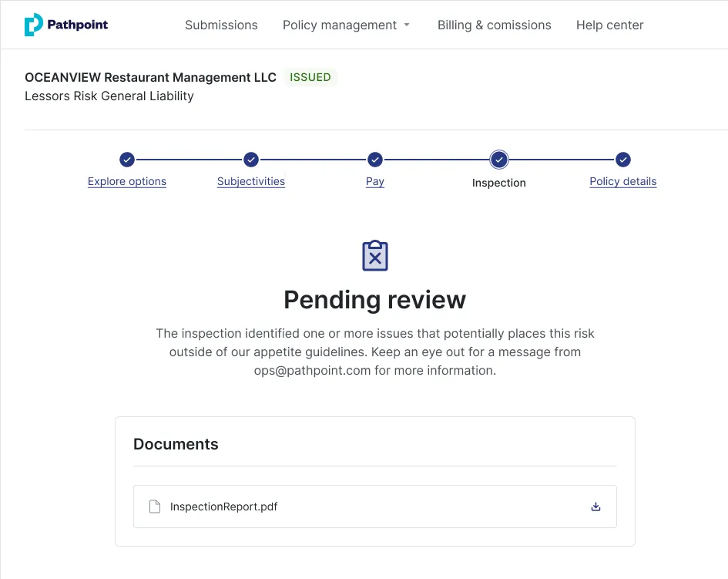
Task: Open the Policy details step link
Action: (x=622, y=181)
